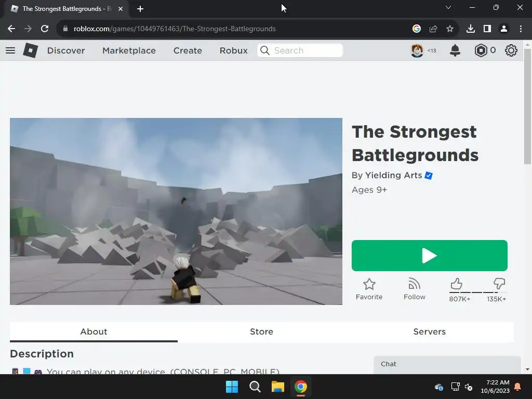Click the Ages 9+ label

pyautogui.click(x=369, y=190)
